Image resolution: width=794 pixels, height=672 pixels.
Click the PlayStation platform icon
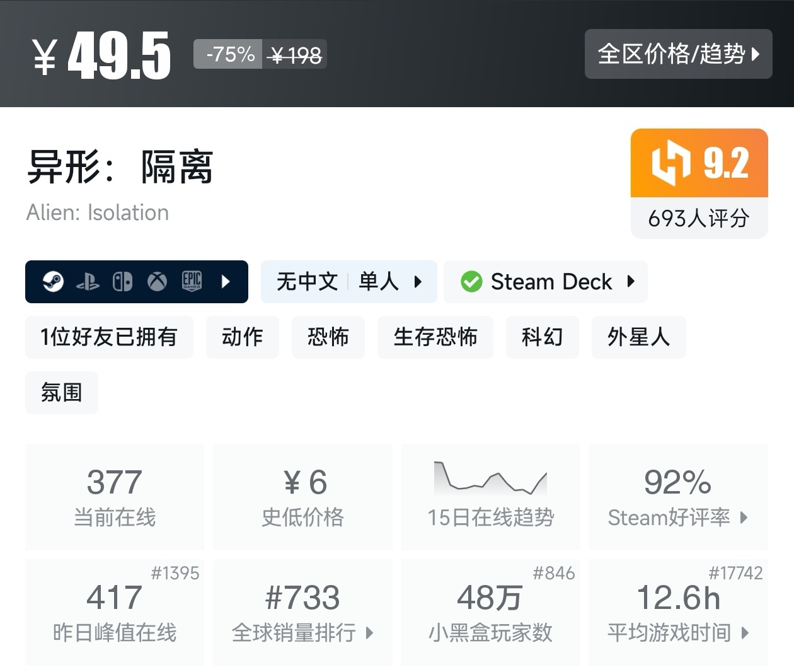88,282
